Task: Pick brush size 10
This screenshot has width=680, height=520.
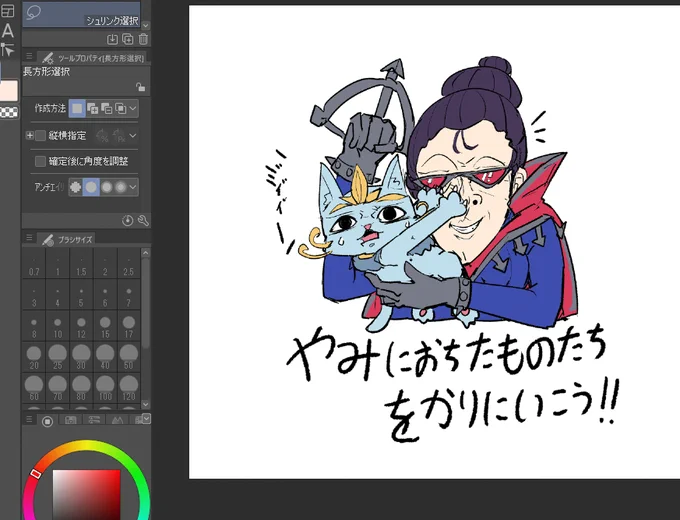Action: click(58, 325)
